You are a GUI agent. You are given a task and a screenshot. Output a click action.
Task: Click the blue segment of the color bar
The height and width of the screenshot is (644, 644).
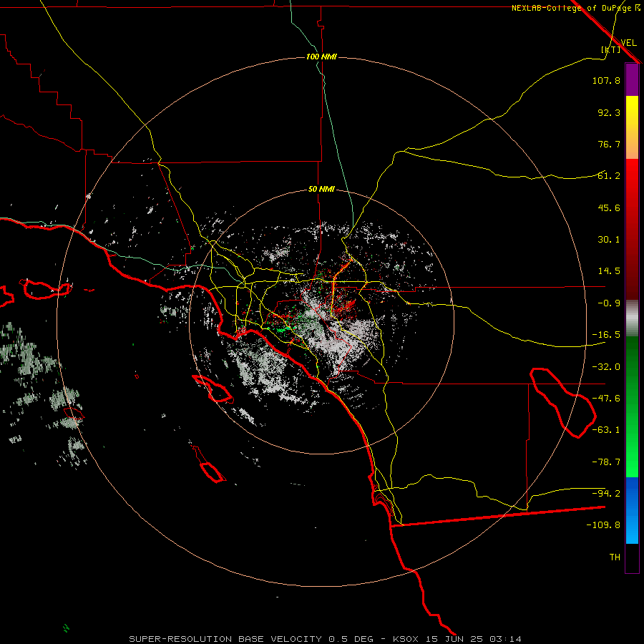pyautogui.click(x=632, y=510)
